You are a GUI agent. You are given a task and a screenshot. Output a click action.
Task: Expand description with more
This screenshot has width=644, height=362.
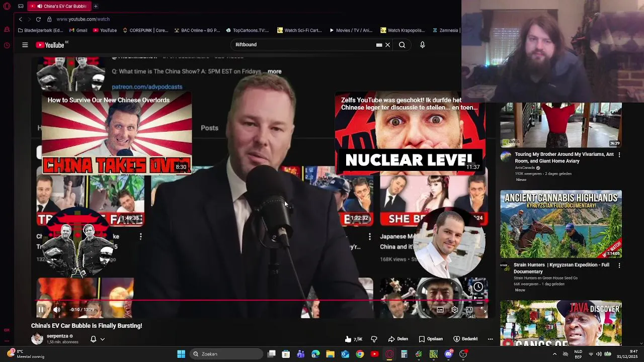tap(275, 71)
